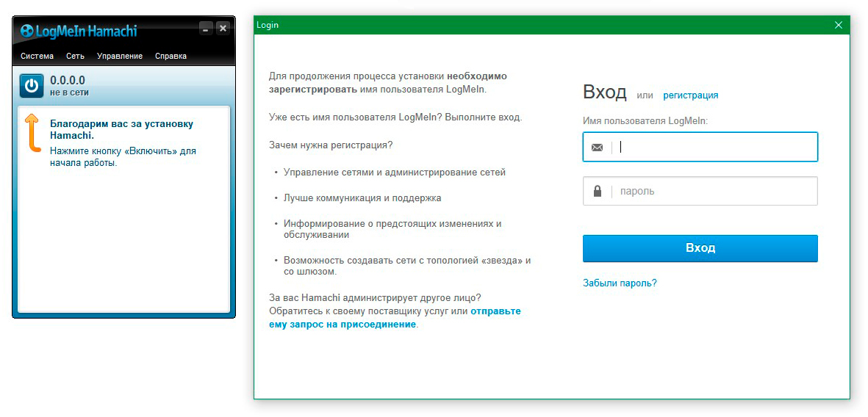
Task: Click the Забыли пароль? link
Action: (620, 283)
